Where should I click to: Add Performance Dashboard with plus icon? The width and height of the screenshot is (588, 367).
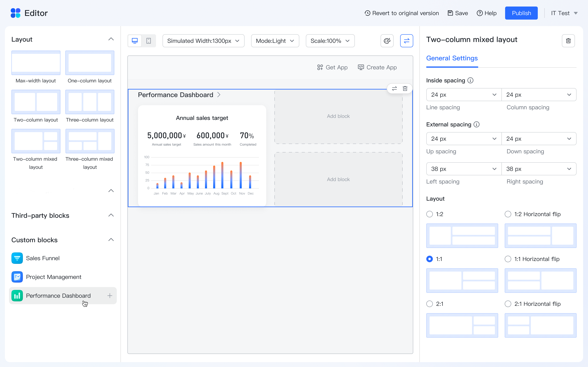110,296
